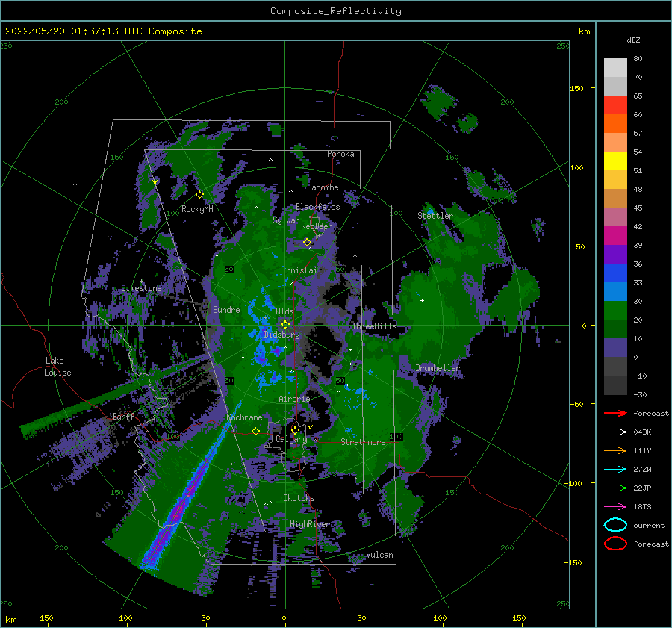Screen dimensions: 672x628
Task: Click the Okotoks city label
Action: click(x=299, y=498)
